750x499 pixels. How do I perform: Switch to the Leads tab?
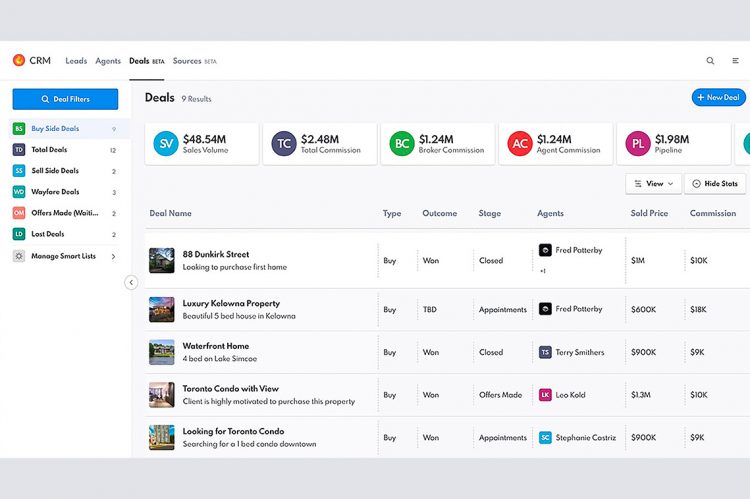76,61
